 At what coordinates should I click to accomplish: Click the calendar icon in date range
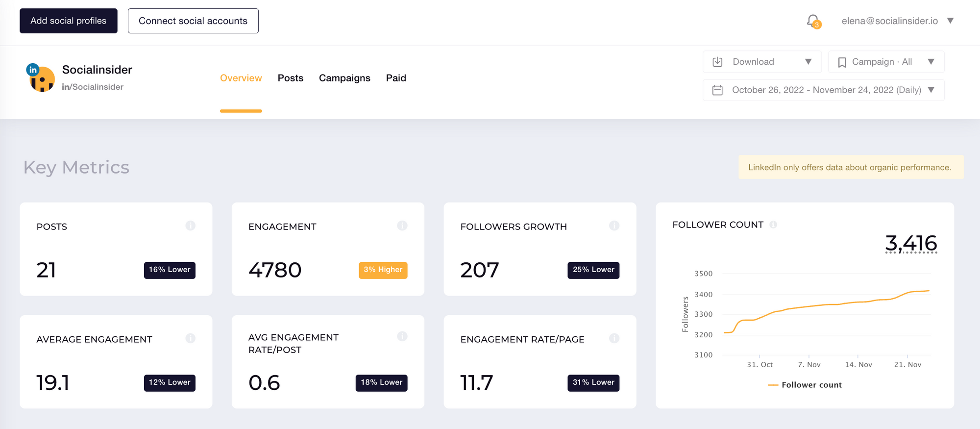click(x=717, y=90)
